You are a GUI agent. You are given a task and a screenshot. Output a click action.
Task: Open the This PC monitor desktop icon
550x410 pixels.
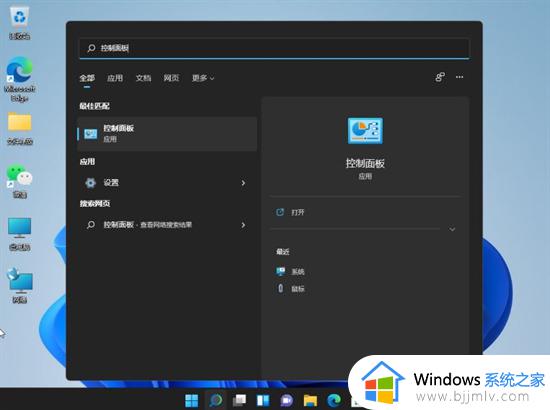click(x=20, y=234)
